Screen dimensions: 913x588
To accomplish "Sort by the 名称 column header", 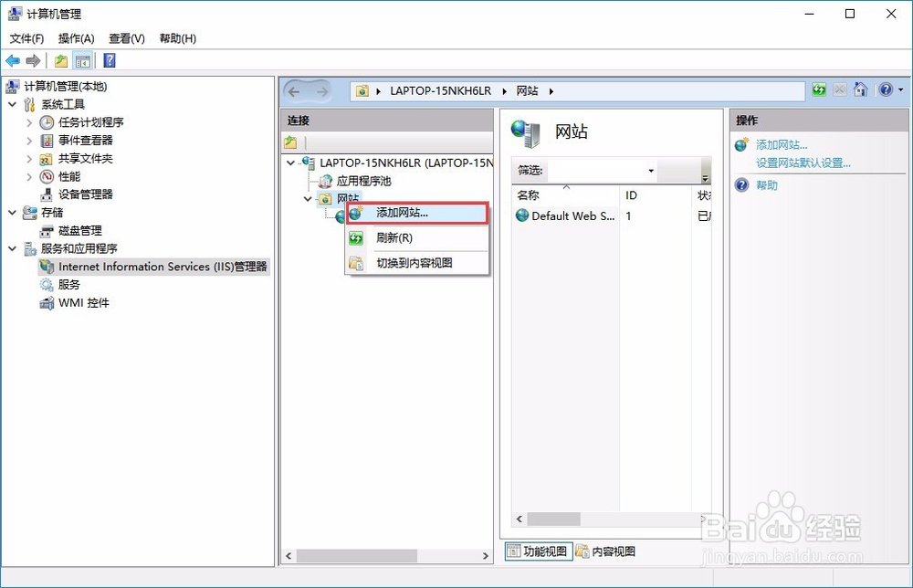I will tap(565, 195).
